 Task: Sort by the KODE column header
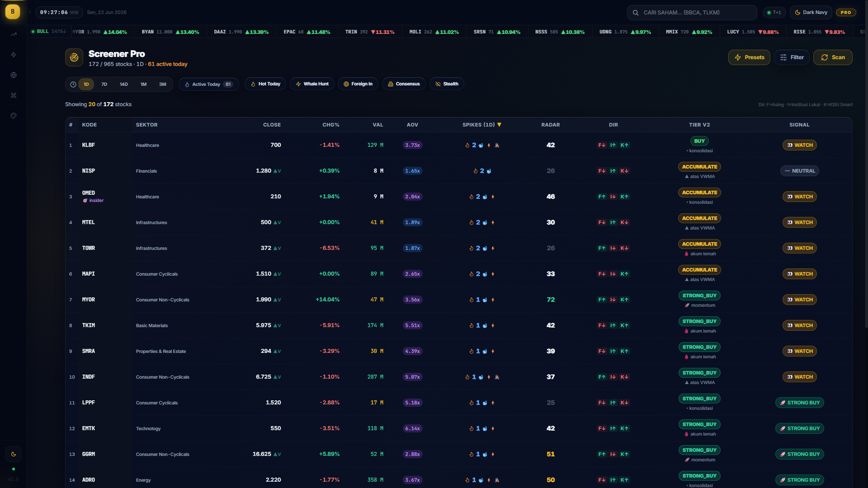point(90,125)
